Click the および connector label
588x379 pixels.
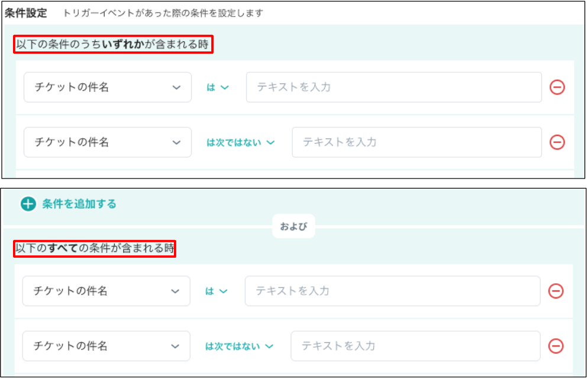coord(293,226)
